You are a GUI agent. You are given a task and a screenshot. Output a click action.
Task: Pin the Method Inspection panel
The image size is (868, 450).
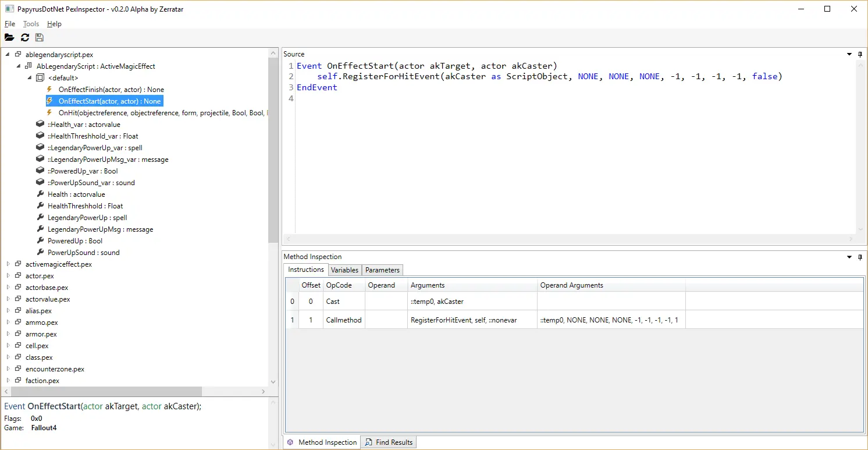click(860, 257)
